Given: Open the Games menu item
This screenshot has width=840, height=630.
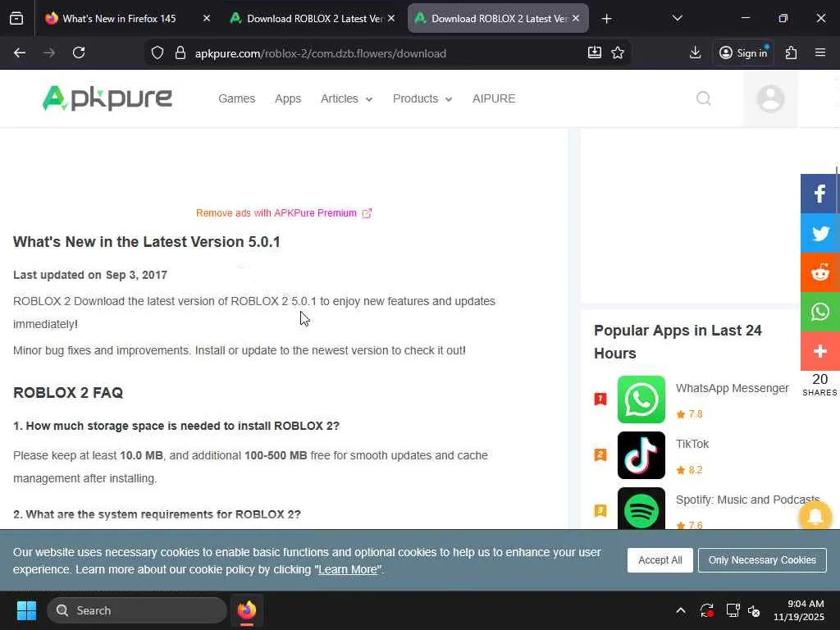Looking at the screenshot, I should (x=237, y=98).
